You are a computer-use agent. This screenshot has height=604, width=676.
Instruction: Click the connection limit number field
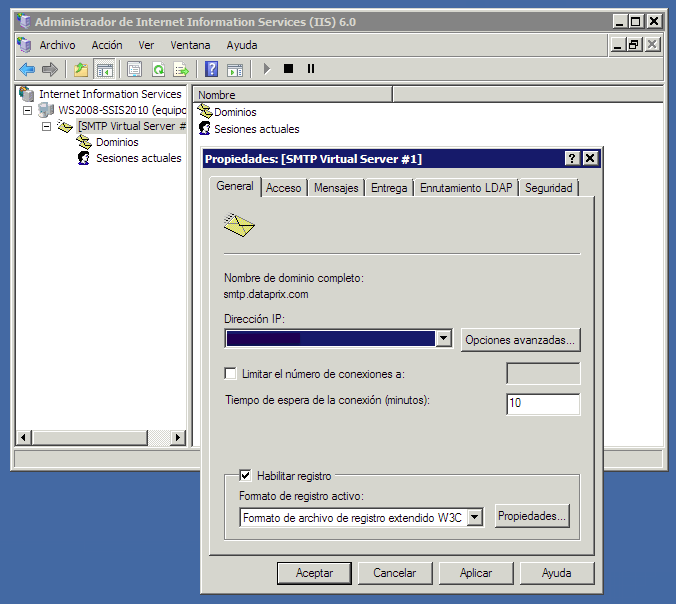tap(543, 373)
